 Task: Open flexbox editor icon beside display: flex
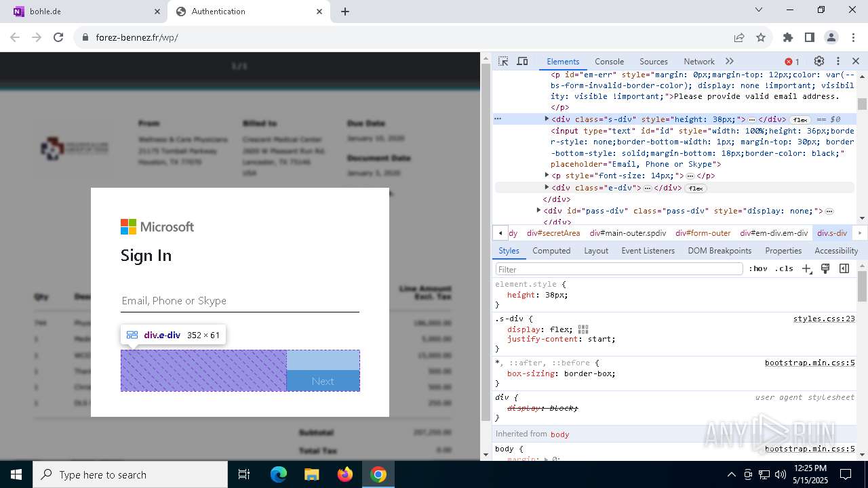pyautogui.click(x=583, y=329)
